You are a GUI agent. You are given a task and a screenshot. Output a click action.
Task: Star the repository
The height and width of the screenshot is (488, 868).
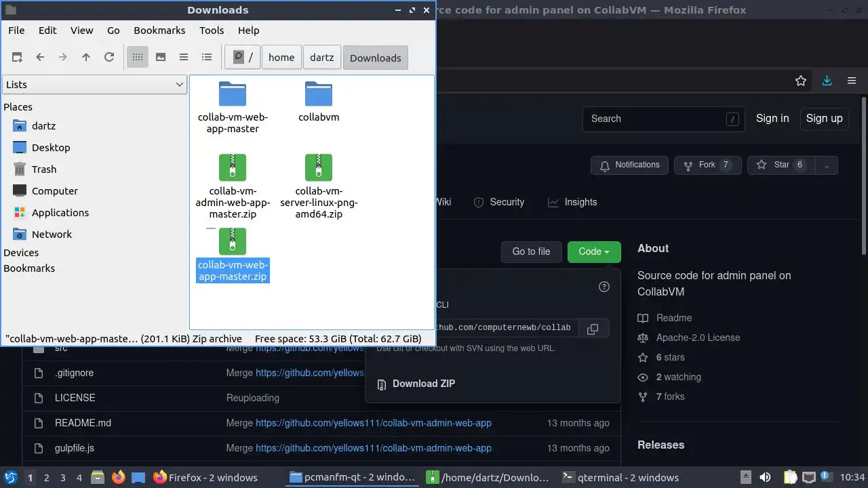coord(781,165)
